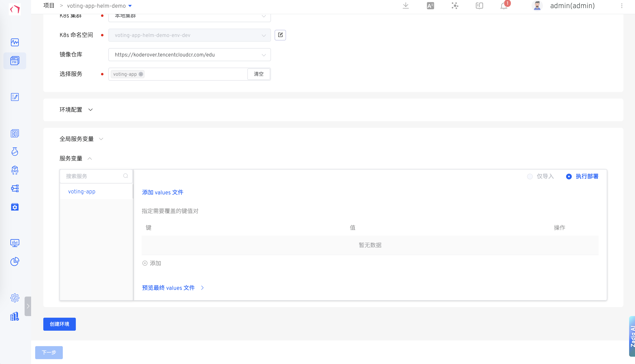The image size is (635, 364).
Task: Open the project management (PM) sidebar icon
Action: 15,61
